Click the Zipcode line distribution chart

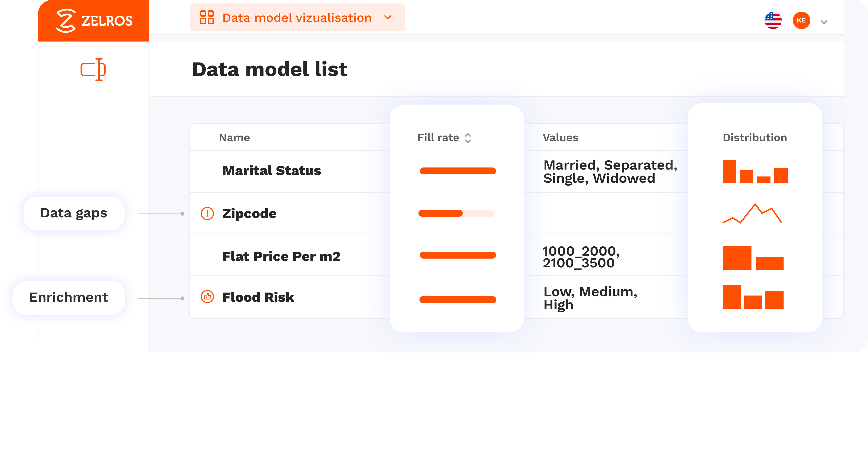752,214
